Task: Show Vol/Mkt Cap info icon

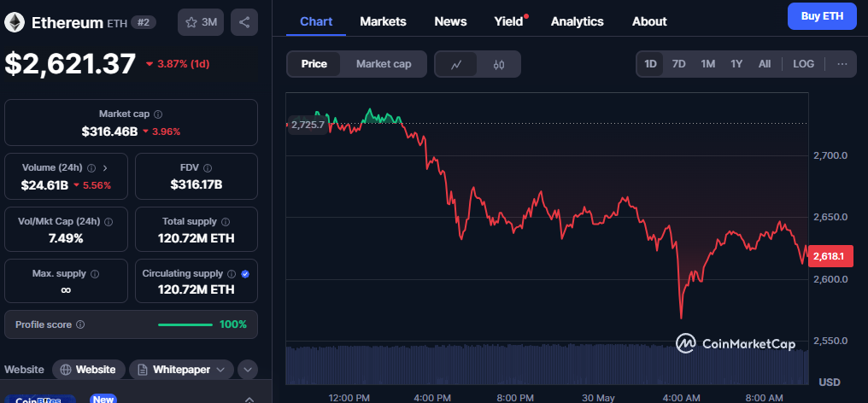Action: tap(108, 221)
